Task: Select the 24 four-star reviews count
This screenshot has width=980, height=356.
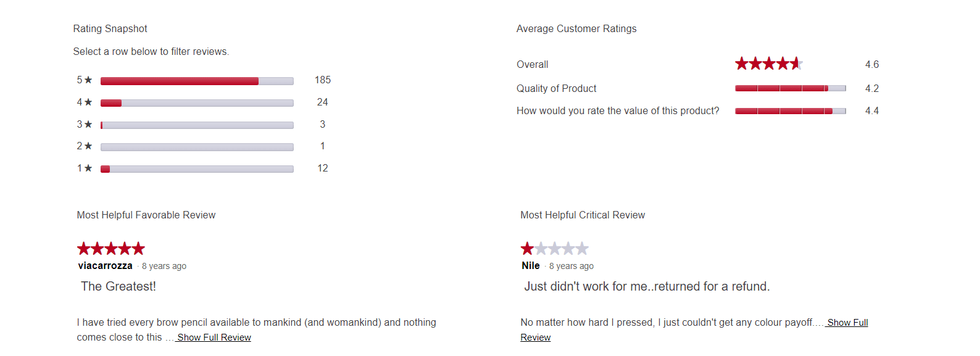Action: coord(322,102)
